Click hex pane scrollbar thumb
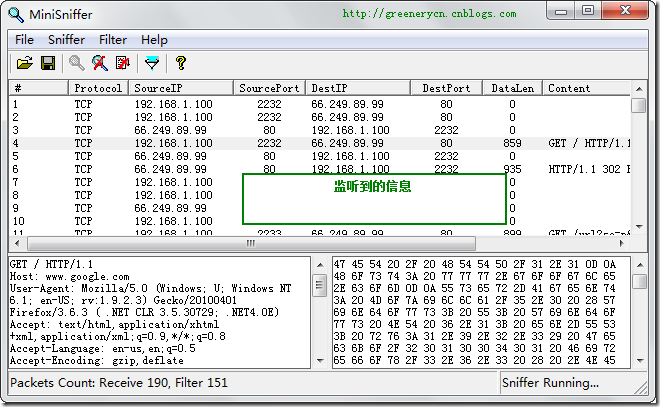The height and width of the screenshot is (407, 660). [639, 282]
